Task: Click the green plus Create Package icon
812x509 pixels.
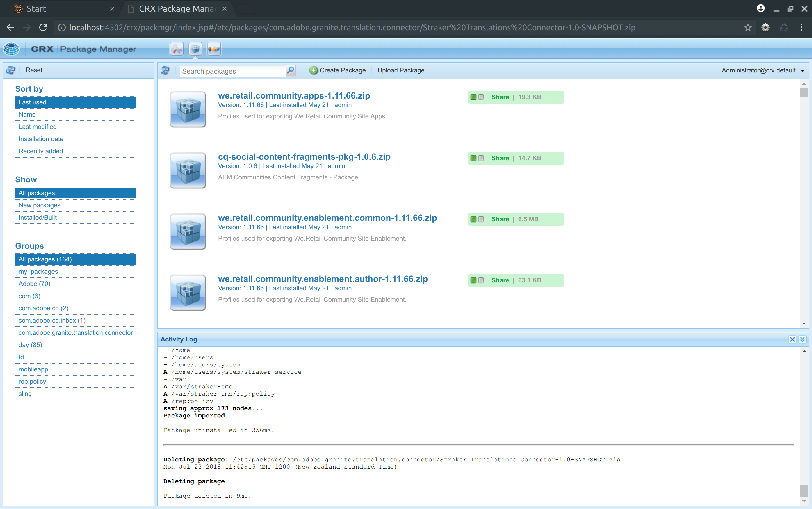Action: click(x=313, y=70)
